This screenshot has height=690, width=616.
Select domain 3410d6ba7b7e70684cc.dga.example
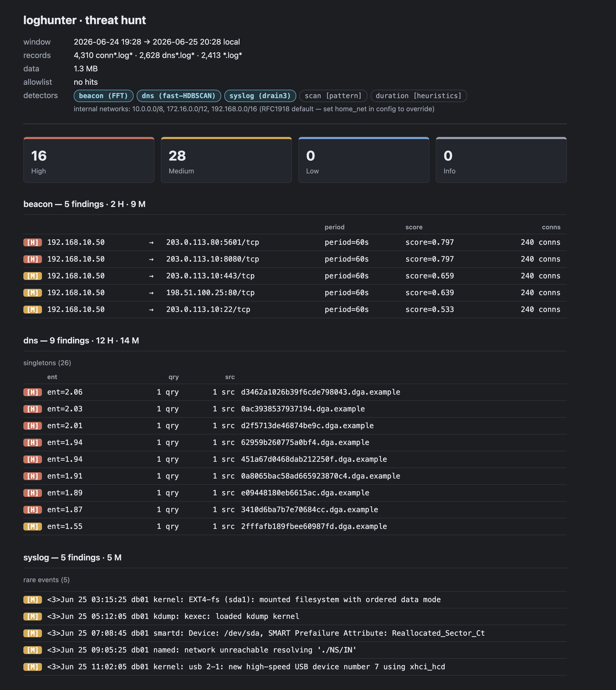[309, 510]
